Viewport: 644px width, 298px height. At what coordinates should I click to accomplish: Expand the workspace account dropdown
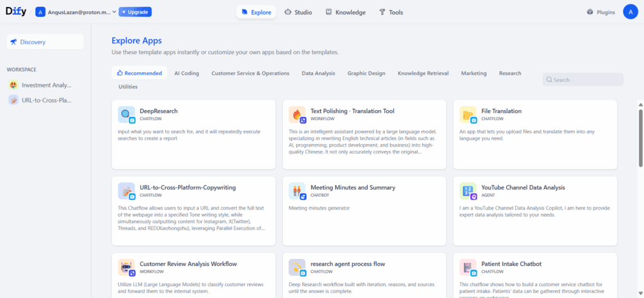114,11
